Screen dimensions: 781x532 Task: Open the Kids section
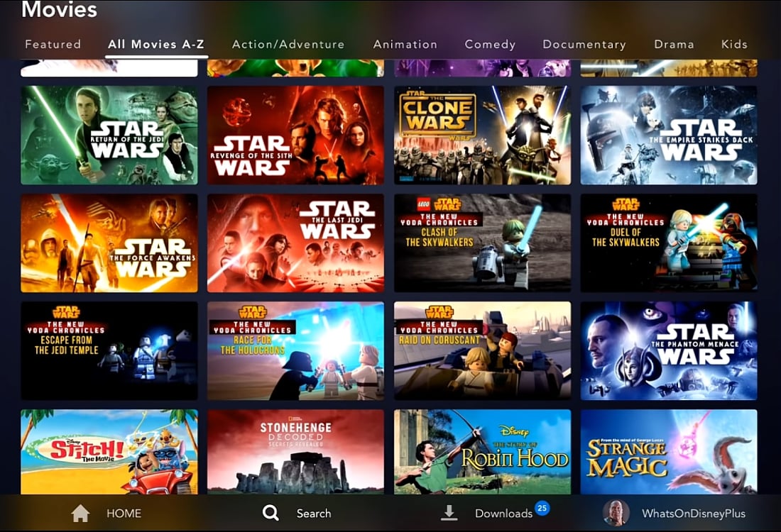[734, 44]
